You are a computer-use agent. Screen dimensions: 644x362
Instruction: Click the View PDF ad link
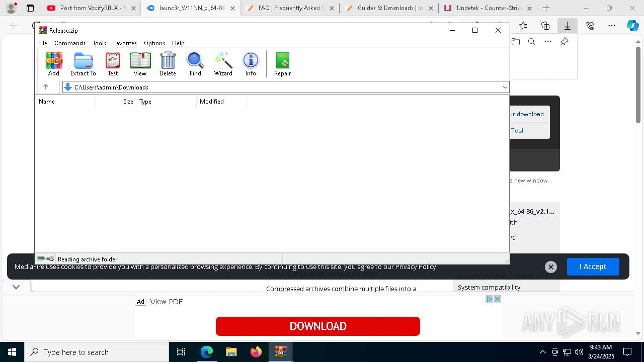(x=167, y=302)
